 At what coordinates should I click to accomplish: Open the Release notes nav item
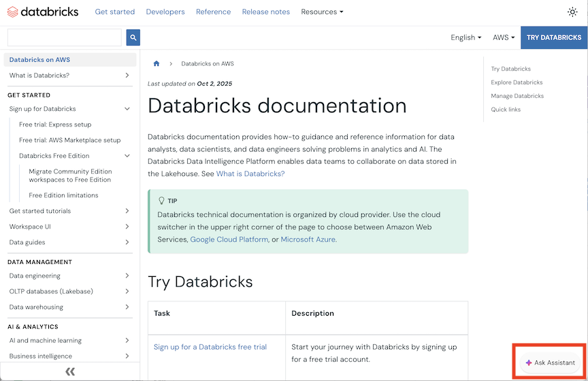coord(265,12)
